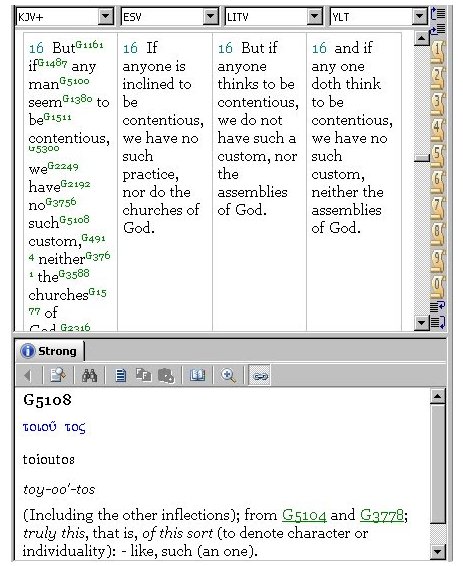Screen dimensions: 463x566
Task: Open the KJV+ version dropdown
Action: coord(106,17)
